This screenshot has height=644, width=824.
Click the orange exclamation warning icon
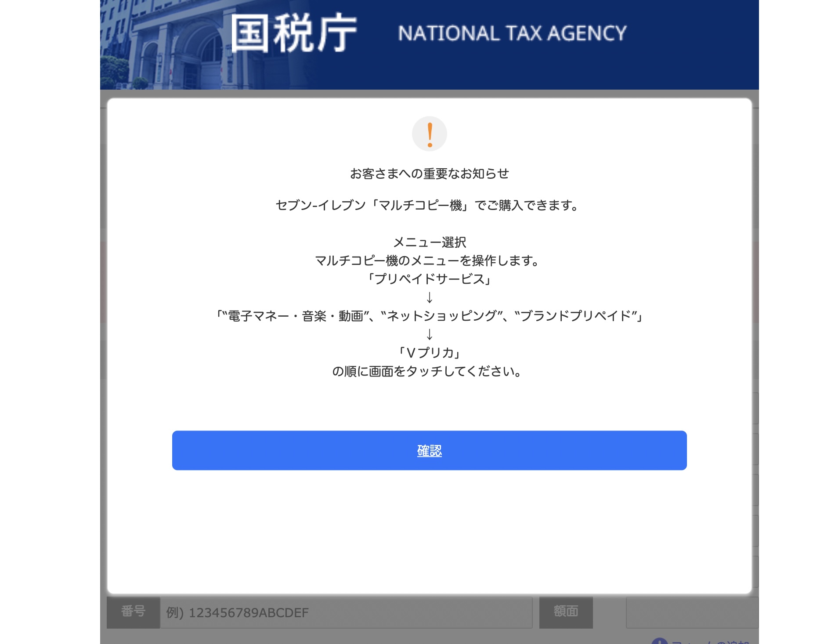(x=430, y=134)
